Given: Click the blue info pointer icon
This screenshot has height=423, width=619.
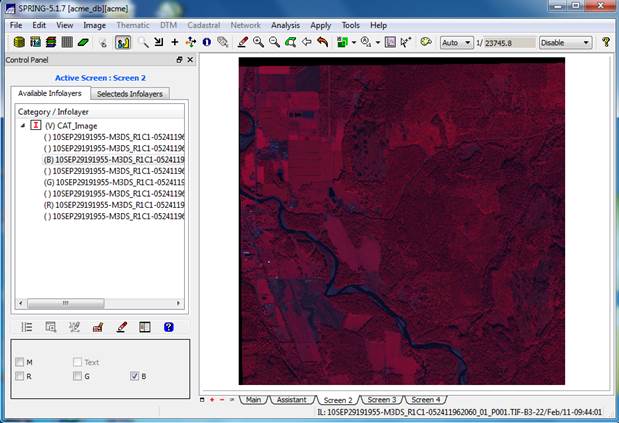Looking at the screenshot, I should (206, 42).
